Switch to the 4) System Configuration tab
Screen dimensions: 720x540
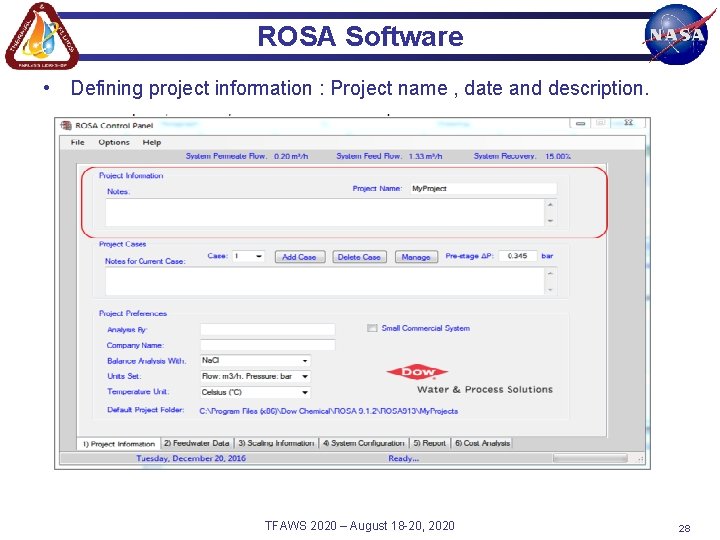pyautogui.click(x=364, y=443)
